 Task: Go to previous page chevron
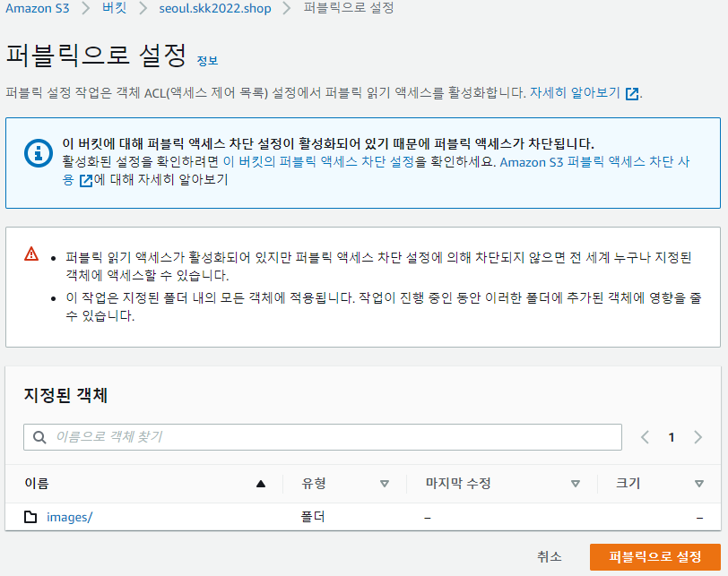point(645,437)
